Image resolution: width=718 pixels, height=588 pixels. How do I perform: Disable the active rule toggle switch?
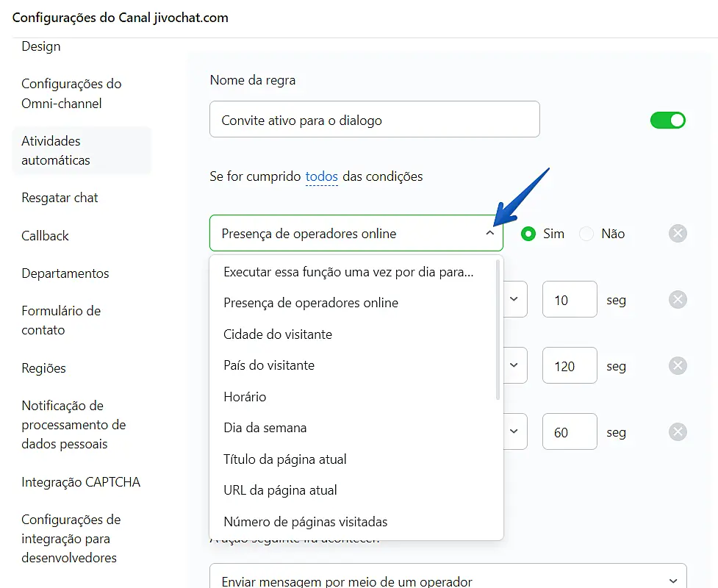pos(667,120)
